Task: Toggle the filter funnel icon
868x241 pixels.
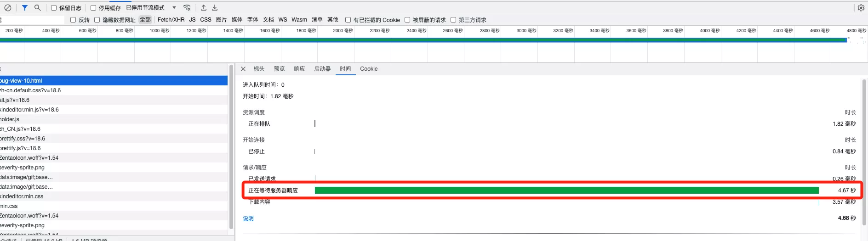Action: (x=25, y=8)
